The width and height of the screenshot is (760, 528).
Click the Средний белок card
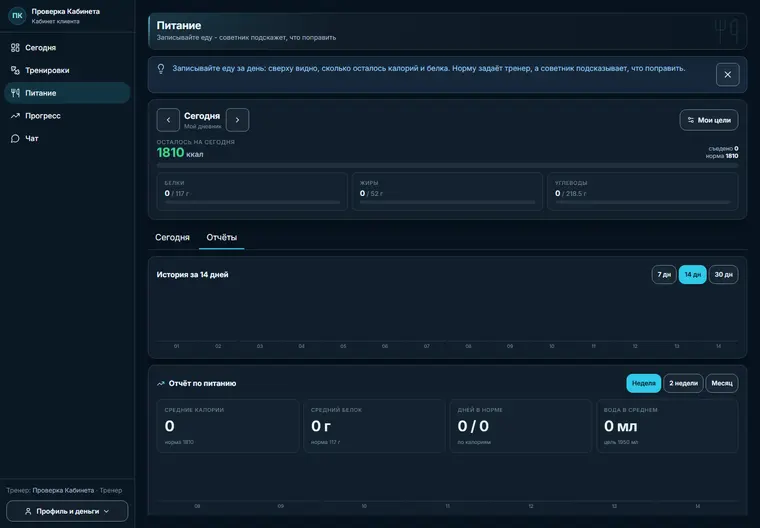point(374,426)
